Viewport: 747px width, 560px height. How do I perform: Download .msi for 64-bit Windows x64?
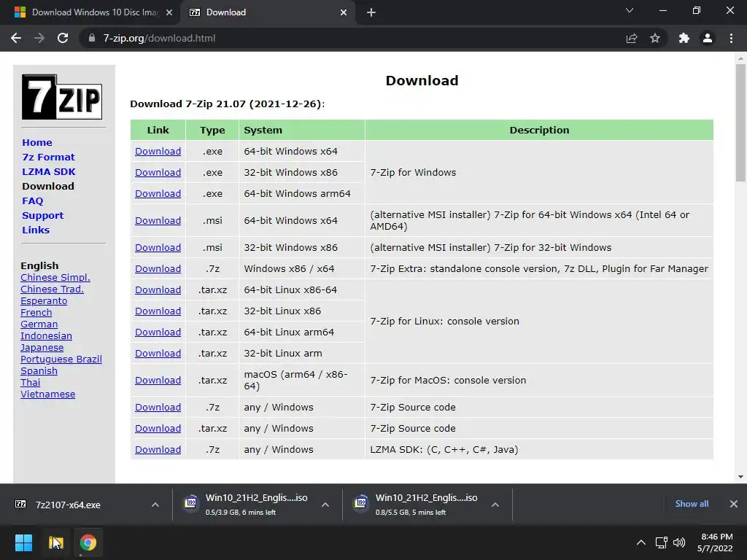click(158, 220)
